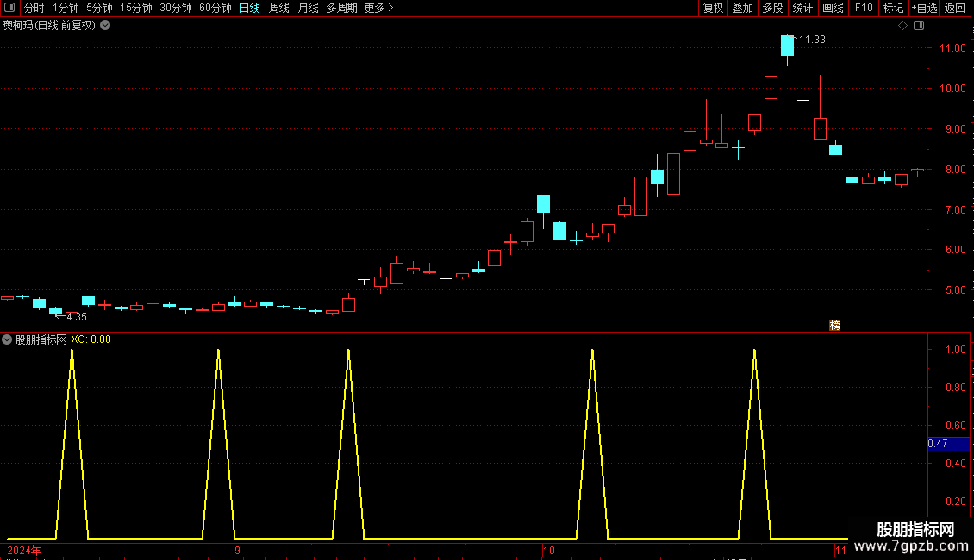This screenshot has height=560, width=974.
Task: Click the 股朋指标网 indicator name
Action: pos(41,339)
